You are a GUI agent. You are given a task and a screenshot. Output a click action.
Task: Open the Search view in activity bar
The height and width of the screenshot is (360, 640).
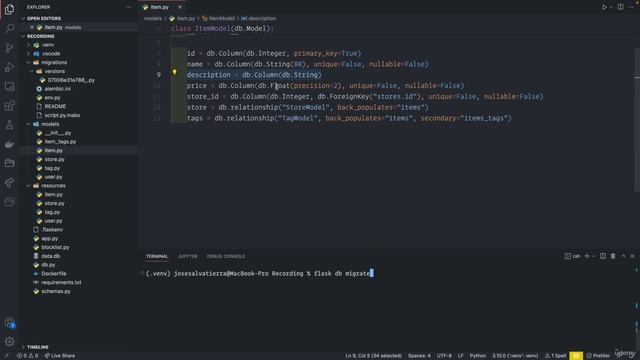pyautogui.click(x=9, y=28)
